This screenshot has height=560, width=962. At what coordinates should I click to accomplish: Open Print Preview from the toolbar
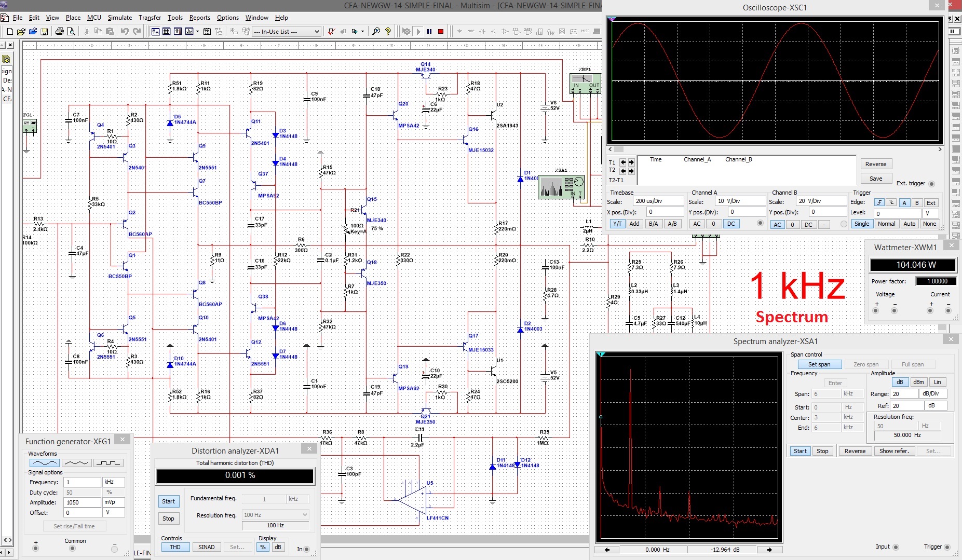[71, 32]
